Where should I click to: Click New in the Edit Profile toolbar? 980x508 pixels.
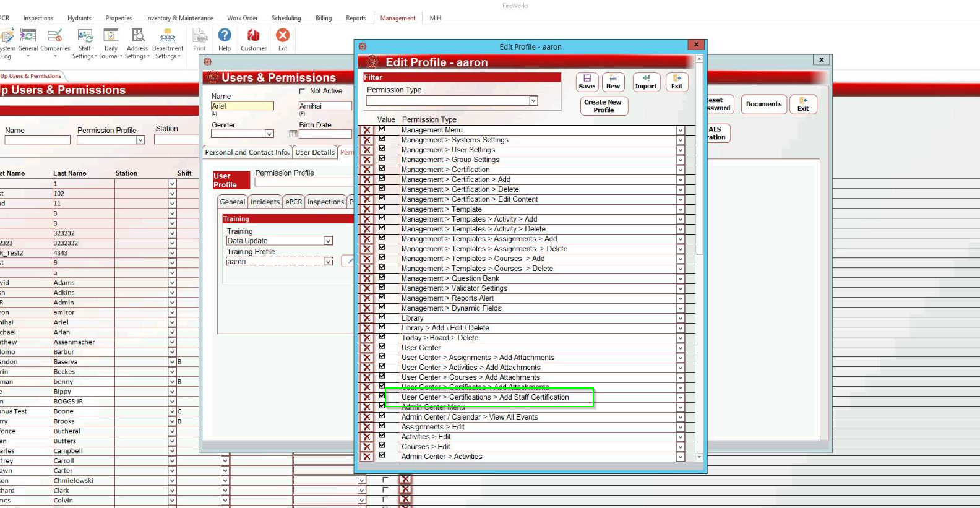[613, 82]
